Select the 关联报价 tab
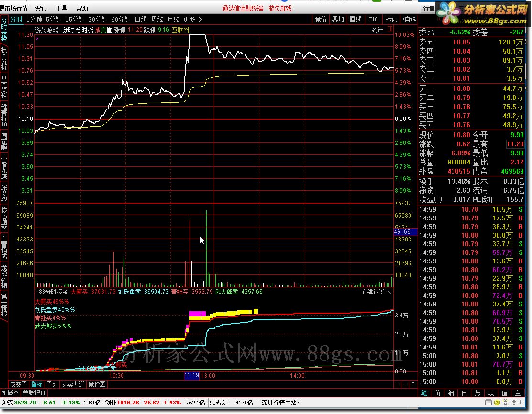Image resolution: width=532 pixels, height=414 pixels. 34,392
